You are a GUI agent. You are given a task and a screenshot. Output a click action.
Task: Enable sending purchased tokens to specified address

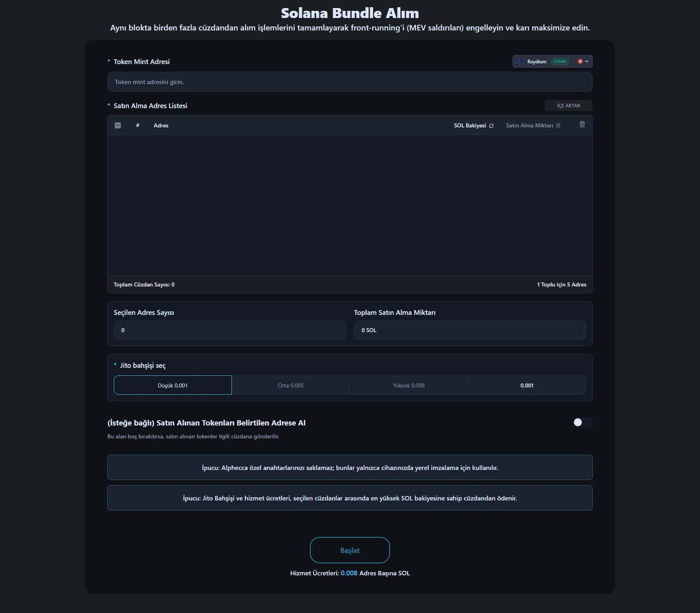[582, 422]
